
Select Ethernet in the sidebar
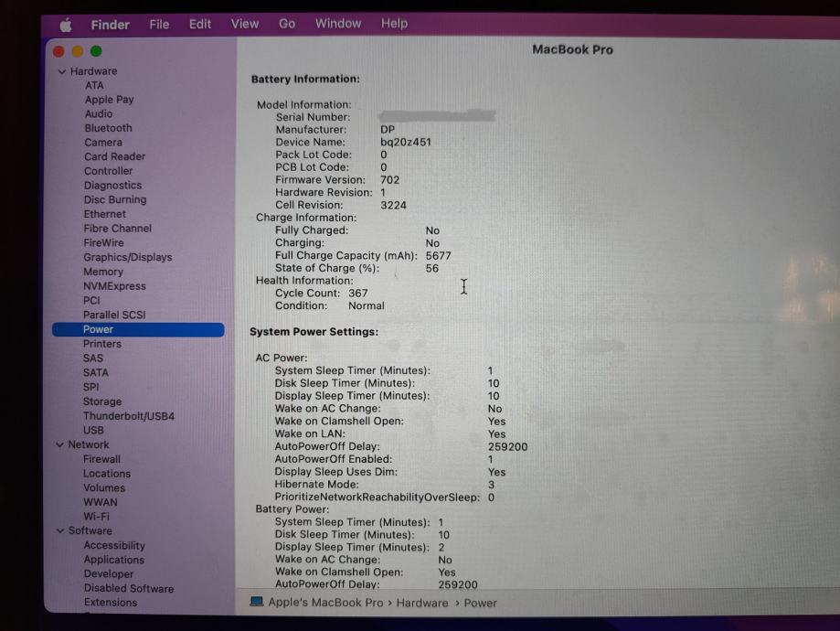(104, 214)
